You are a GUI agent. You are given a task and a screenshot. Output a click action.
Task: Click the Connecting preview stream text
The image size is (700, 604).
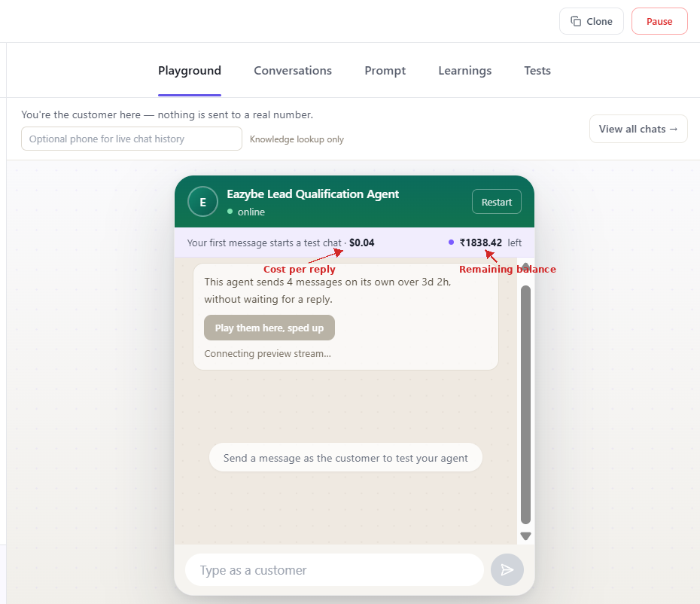(267, 353)
